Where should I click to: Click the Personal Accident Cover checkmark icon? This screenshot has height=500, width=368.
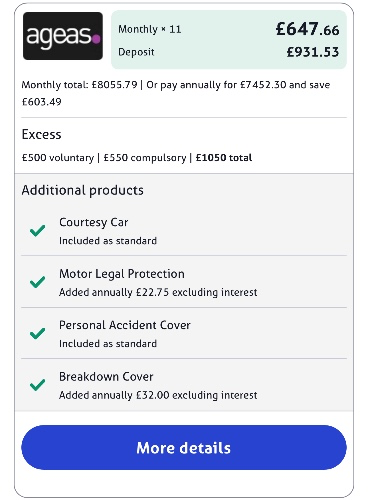click(x=37, y=333)
